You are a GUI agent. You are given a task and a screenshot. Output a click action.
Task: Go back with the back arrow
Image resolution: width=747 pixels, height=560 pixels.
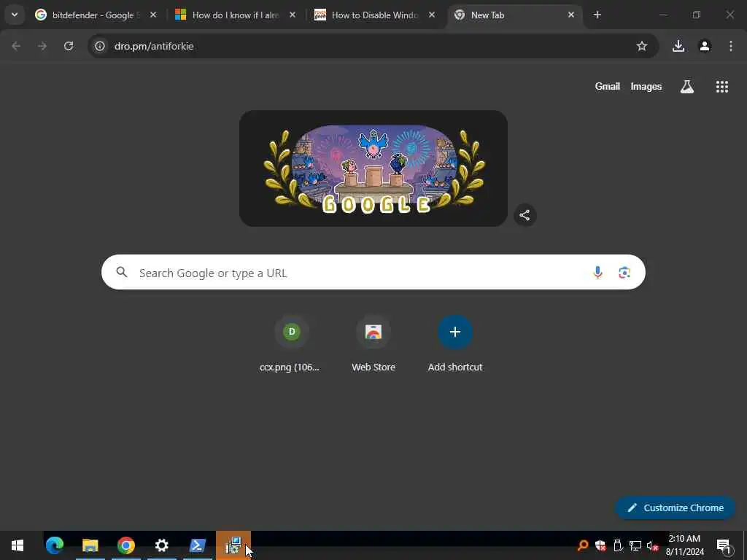point(16,46)
